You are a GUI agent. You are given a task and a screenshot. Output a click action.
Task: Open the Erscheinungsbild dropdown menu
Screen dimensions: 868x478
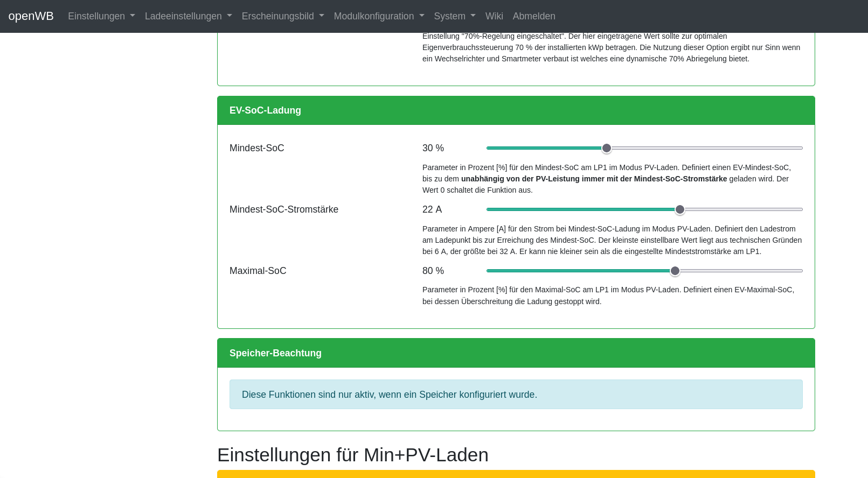coord(283,16)
